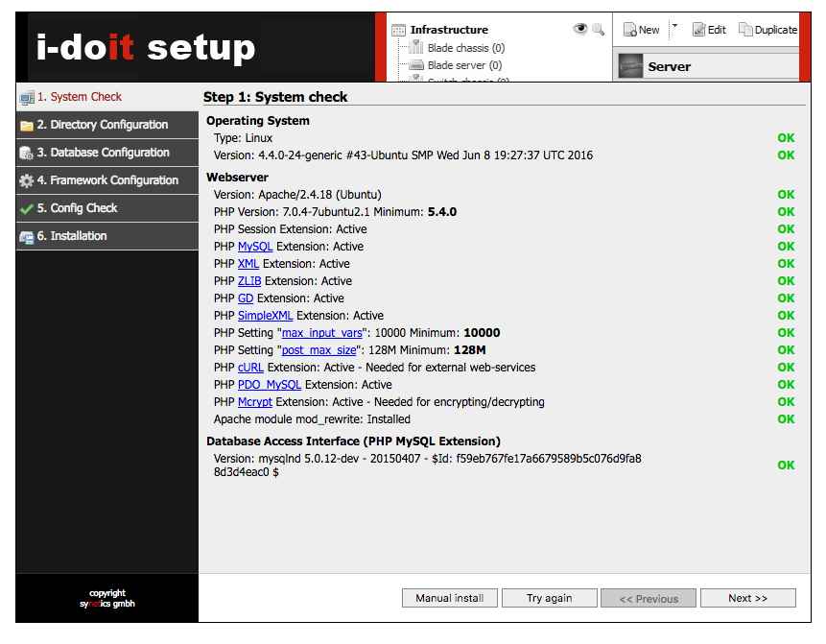Open the dropdown arrow beside New

pos(674,25)
